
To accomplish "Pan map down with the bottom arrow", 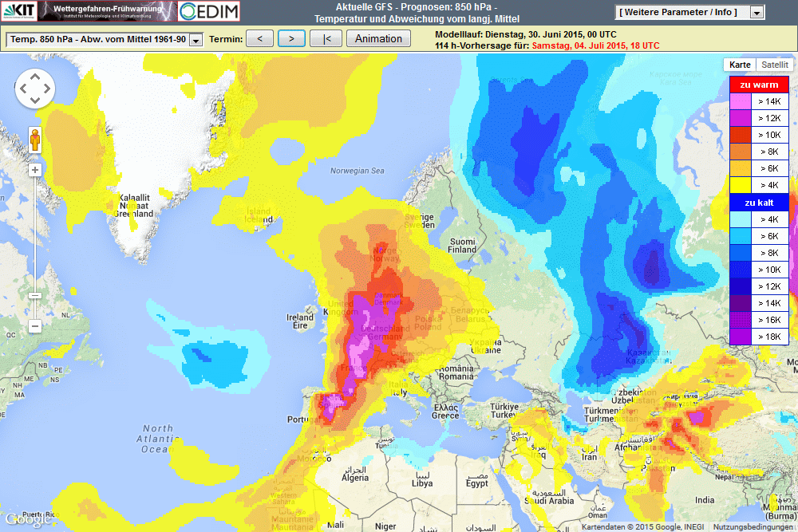I will click(x=35, y=100).
